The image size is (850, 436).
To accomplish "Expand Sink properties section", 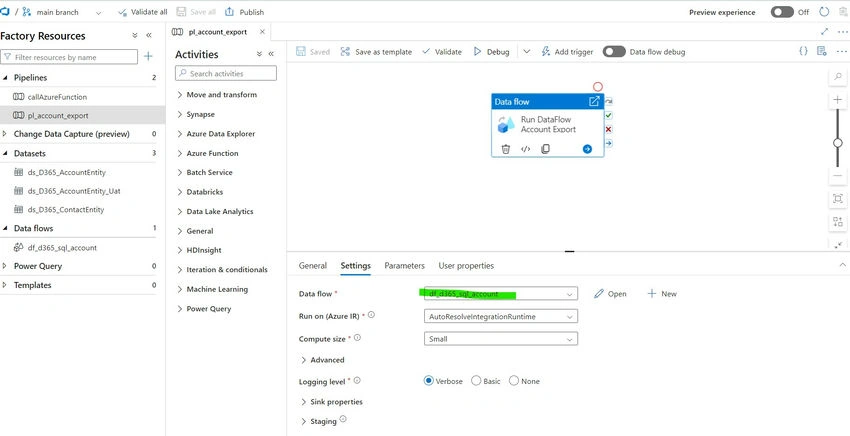I will coord(331,402).
